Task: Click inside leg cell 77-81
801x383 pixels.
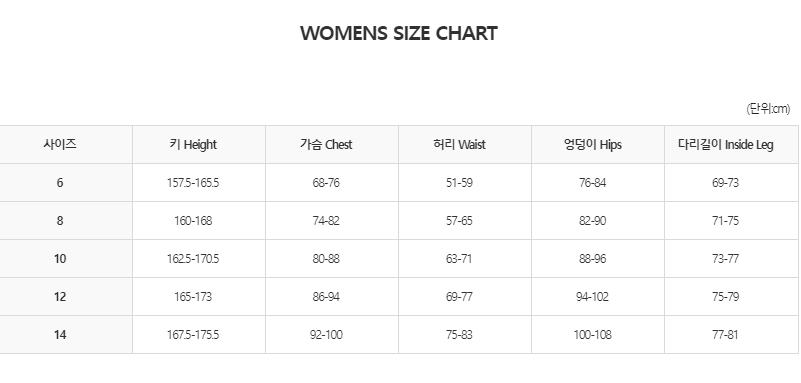Action: 725,335
